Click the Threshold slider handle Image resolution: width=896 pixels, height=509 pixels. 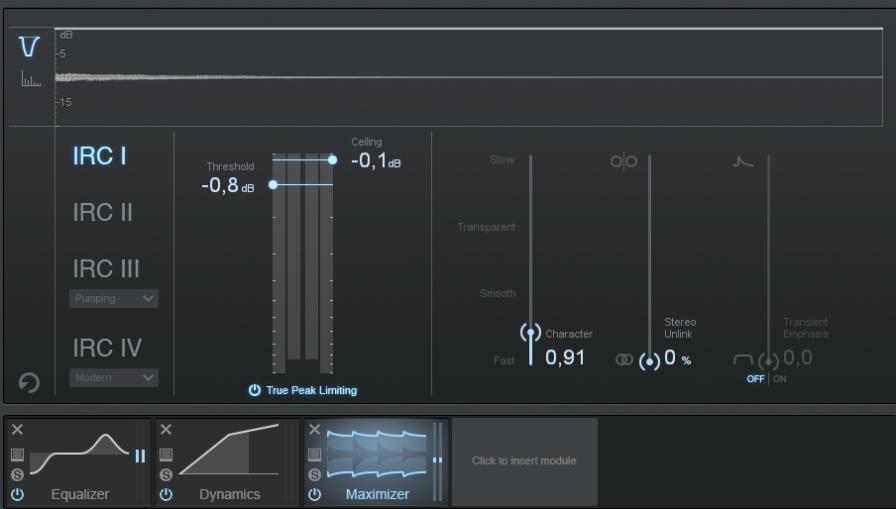pos(273,185)
